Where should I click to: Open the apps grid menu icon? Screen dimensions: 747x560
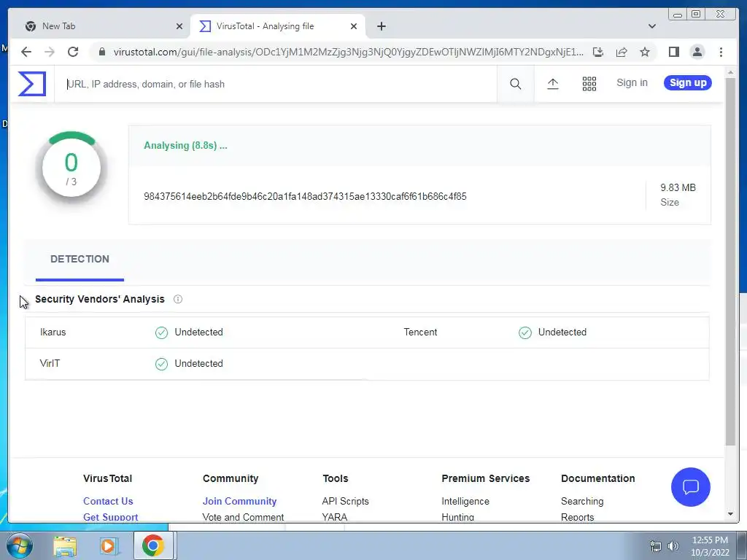(589, 85)
